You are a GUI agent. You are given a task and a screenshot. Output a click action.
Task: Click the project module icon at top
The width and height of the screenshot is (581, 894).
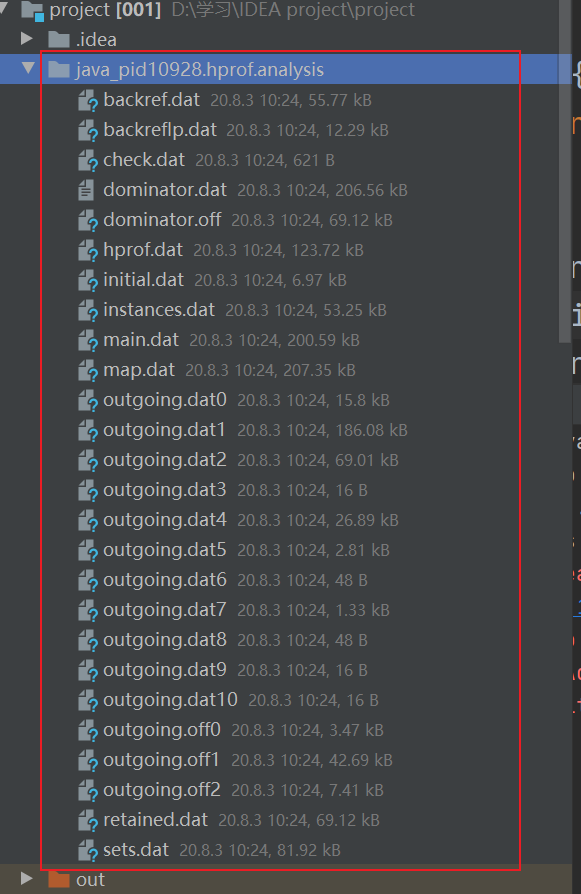[32, 11]
